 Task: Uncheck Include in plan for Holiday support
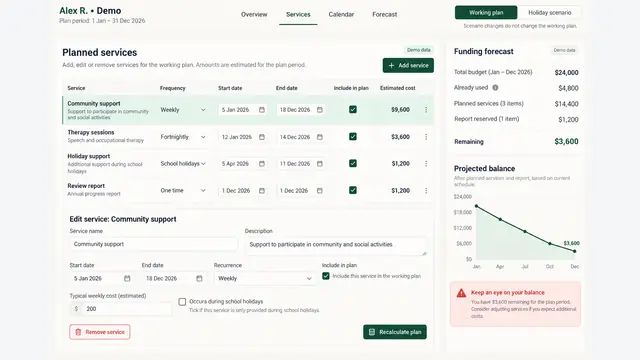click(353, 163)
